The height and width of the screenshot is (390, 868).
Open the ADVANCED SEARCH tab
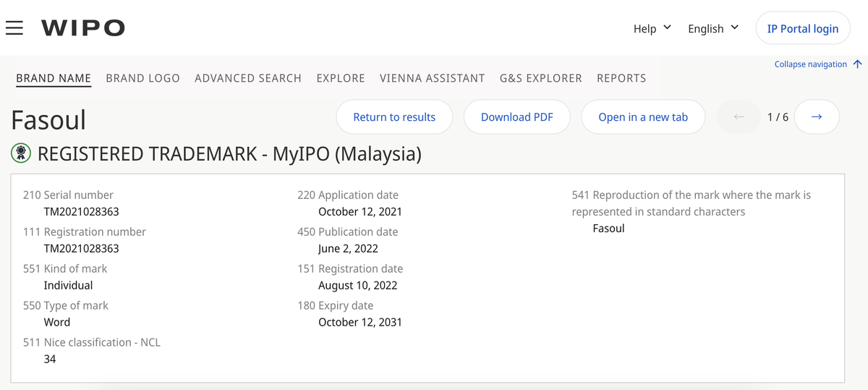point(248,78)
